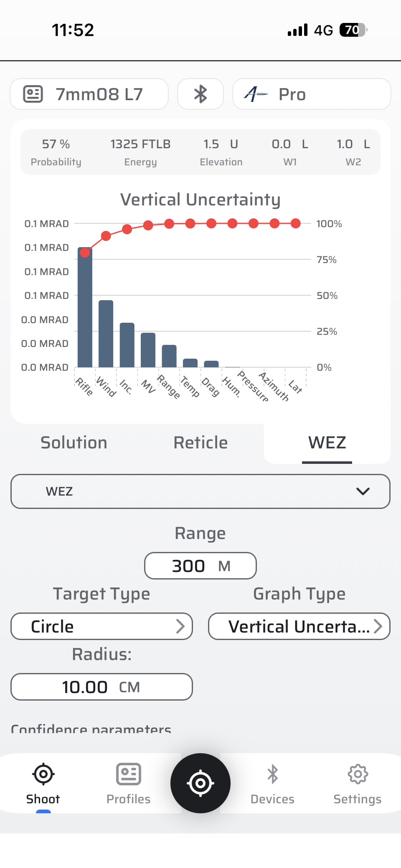The height and width of the screenshot is (868, 401).
Task: Open the Shoot tab icon
Action: coord(43,775)
